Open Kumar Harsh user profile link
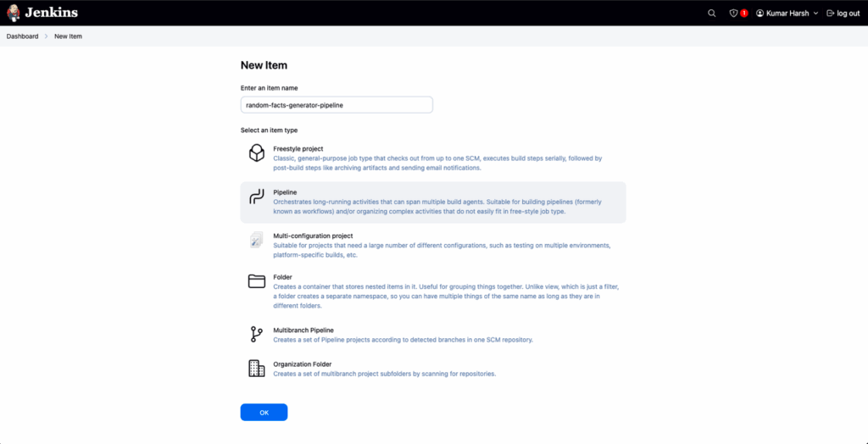This screenshot has width=868, height=444. [x=788, y=14]
